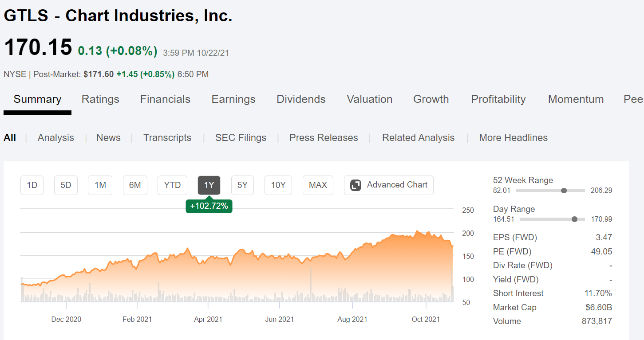The height and width of the screenshot is (340, 644).
Task: Open the Valuation tab
Action: coord(369,99)
